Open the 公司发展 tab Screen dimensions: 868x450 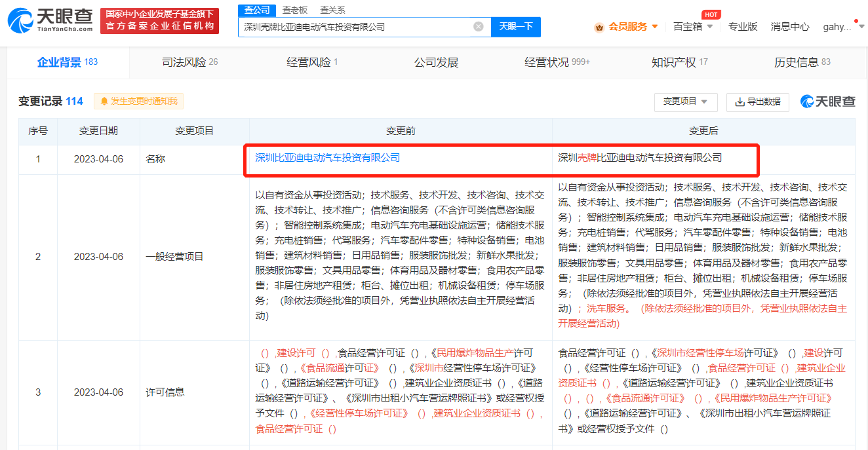436,62
